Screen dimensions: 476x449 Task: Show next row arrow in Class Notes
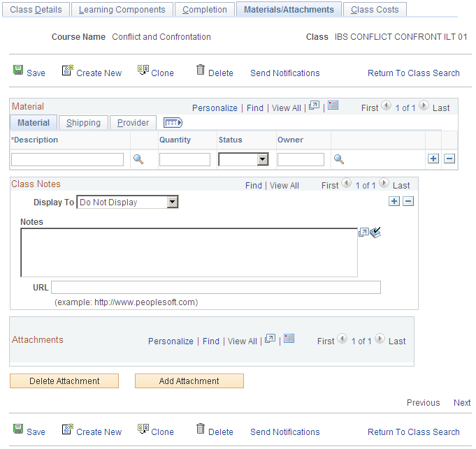tap(384, 183)
